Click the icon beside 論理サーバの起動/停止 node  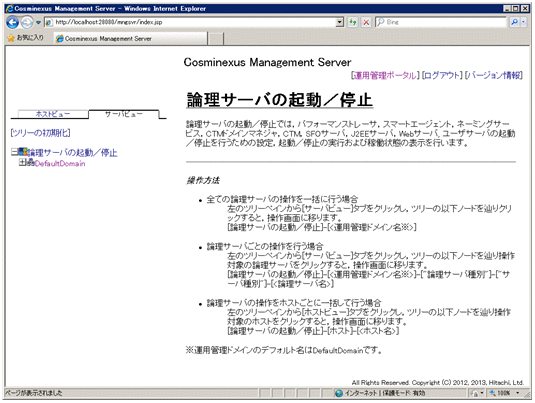click(x=23, y=152)
